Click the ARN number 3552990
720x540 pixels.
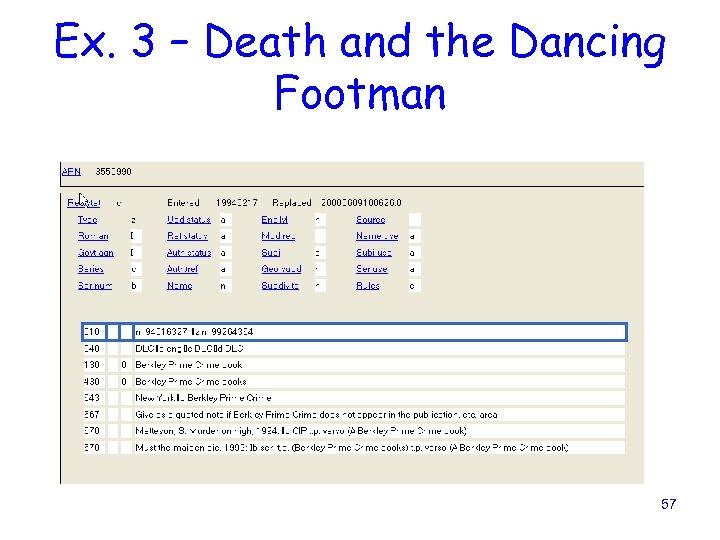click(x=113, y=172)
